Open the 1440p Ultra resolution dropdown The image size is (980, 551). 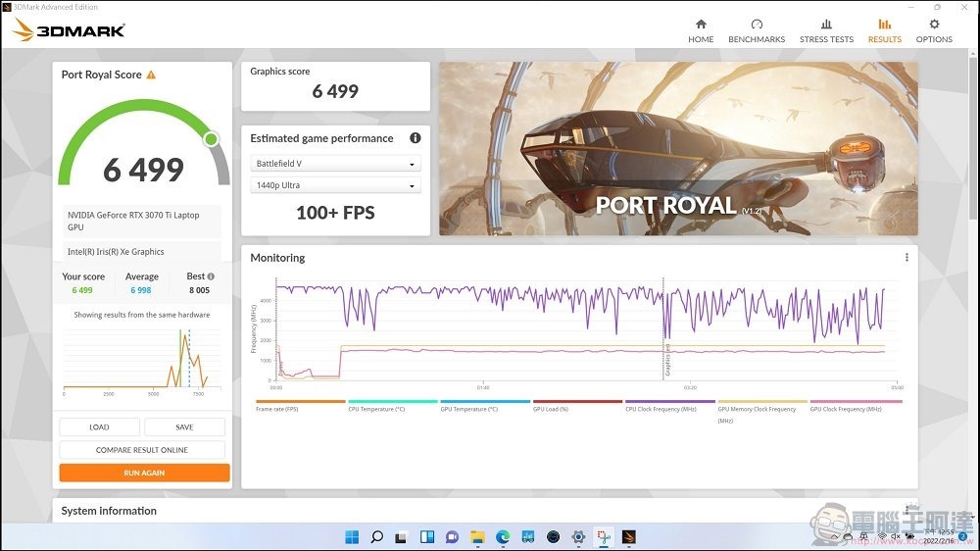335,185
